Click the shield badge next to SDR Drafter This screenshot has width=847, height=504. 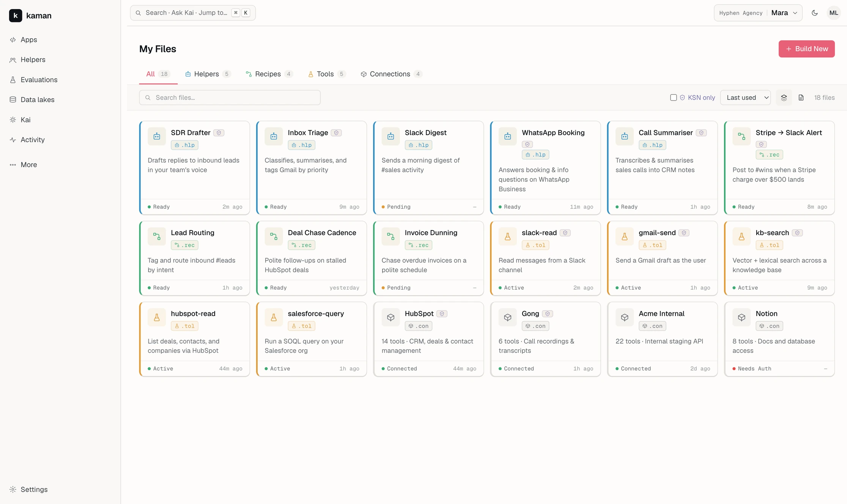(x=219, y=133)
